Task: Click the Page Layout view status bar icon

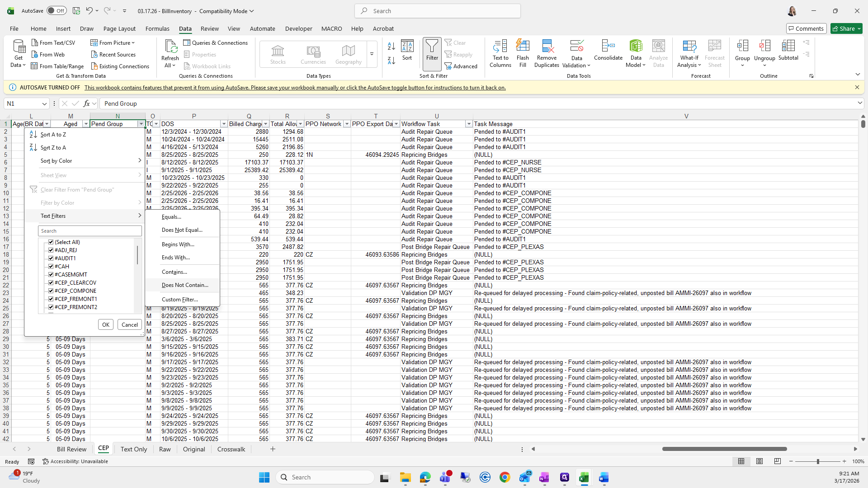Action: coord(759,461)
